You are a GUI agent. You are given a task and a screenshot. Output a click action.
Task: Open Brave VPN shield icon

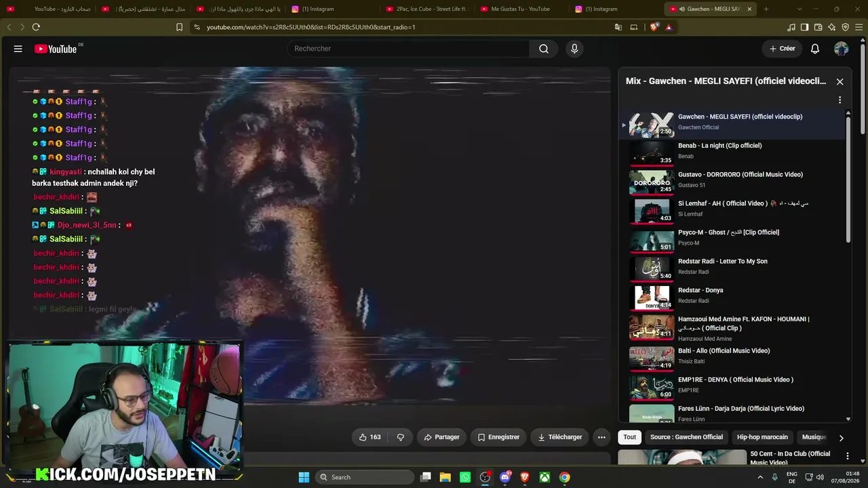[x=845, y=27]
